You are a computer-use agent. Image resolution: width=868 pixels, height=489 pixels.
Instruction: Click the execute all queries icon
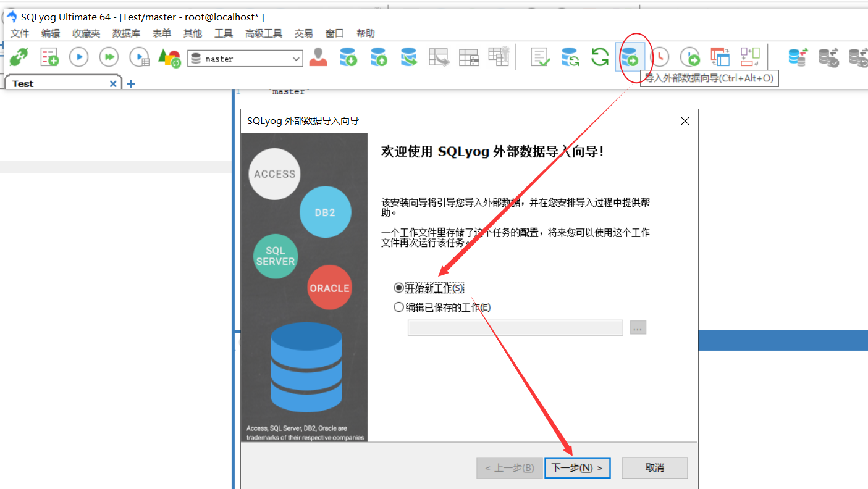pyautogui.click(x=109, y=56)
